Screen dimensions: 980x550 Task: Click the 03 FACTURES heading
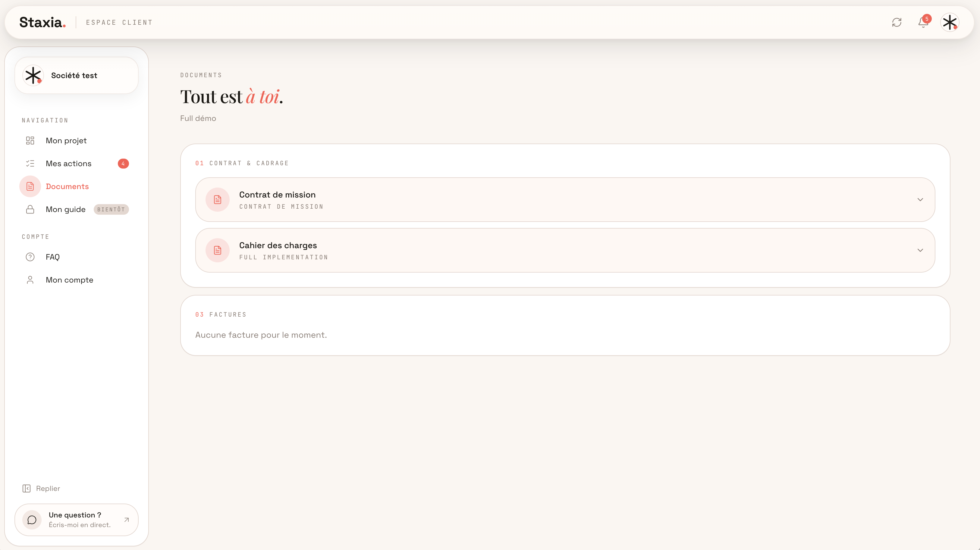221,315
